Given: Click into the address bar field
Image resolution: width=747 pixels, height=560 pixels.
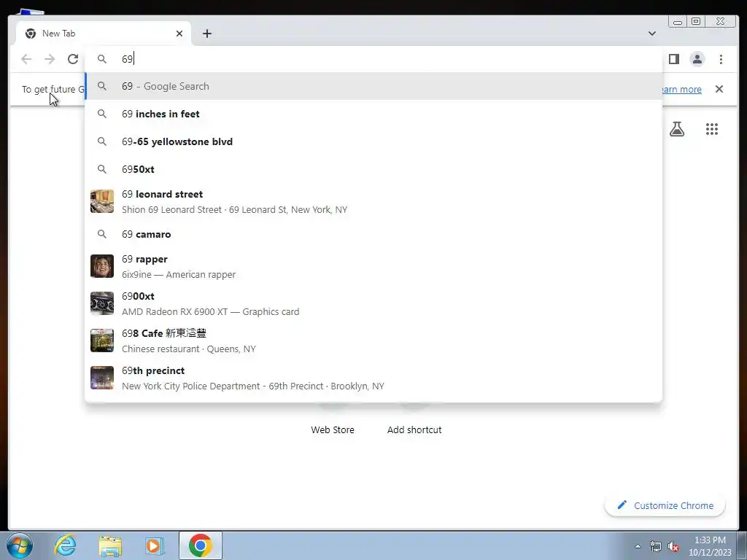Looking at the screenshot, I should tap(373, 59).
